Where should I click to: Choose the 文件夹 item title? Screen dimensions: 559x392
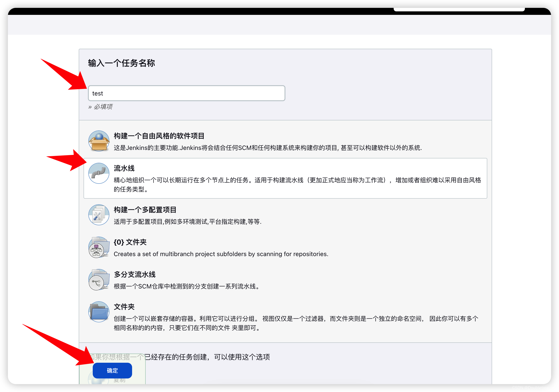(124, 307)
